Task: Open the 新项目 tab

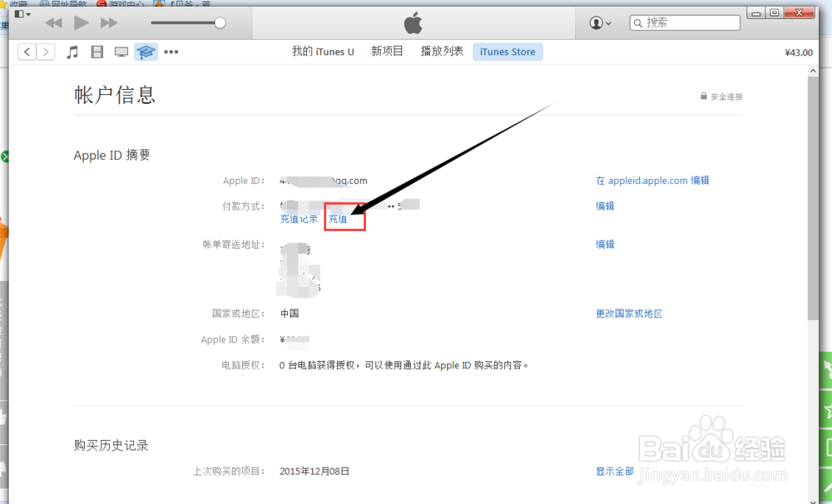Action: (387, 52)
